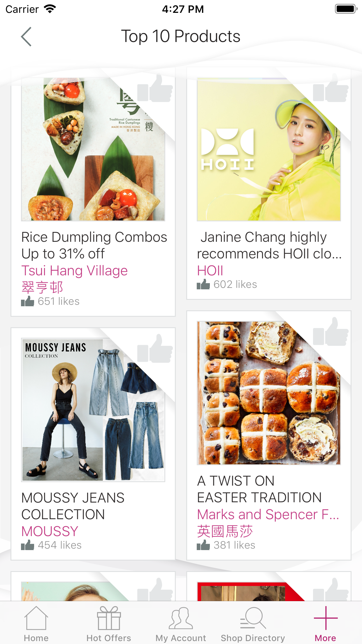Screen dimensions: 362x644
Task: Visit the MOUSSY shop link
Action: point(50,531)
